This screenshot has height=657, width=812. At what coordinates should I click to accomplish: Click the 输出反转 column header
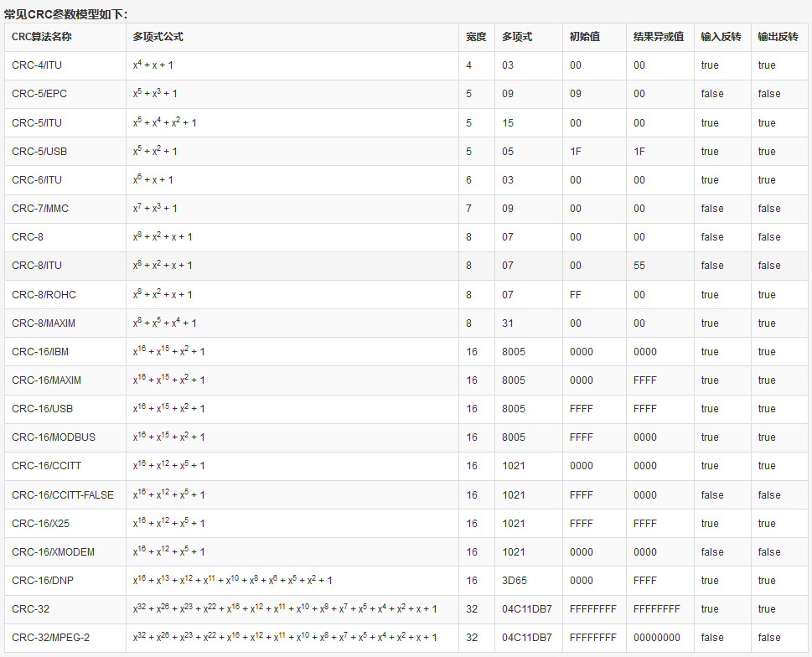pos(778,37)
